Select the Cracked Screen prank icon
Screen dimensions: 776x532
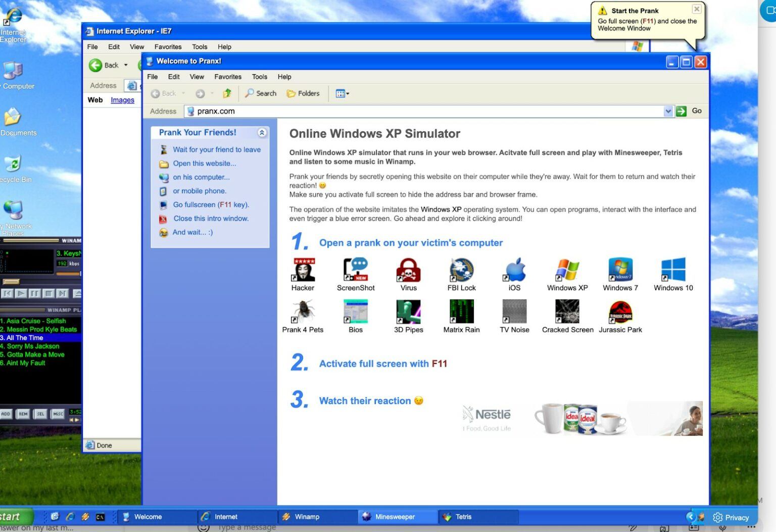pos(567,312)
